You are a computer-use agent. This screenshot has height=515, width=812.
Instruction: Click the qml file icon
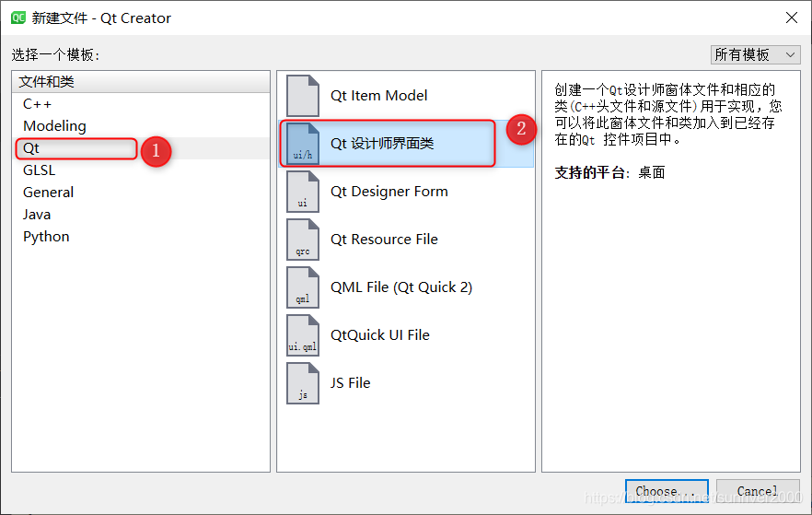(x=302, y=287)
